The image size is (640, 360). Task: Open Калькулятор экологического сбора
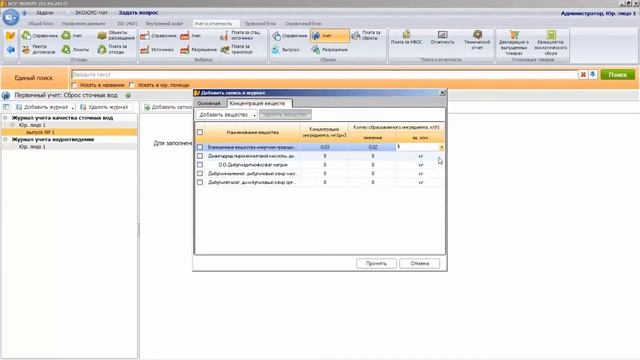[x=551, y=42]
